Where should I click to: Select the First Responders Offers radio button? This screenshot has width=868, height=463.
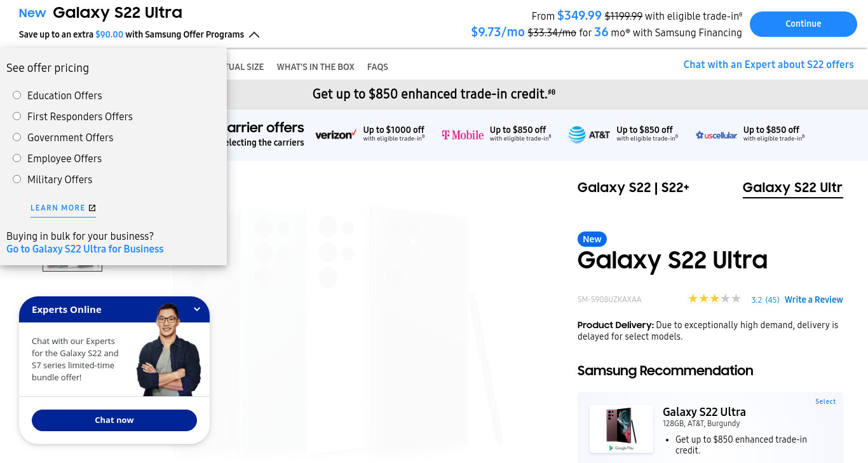tap(17, 116)
